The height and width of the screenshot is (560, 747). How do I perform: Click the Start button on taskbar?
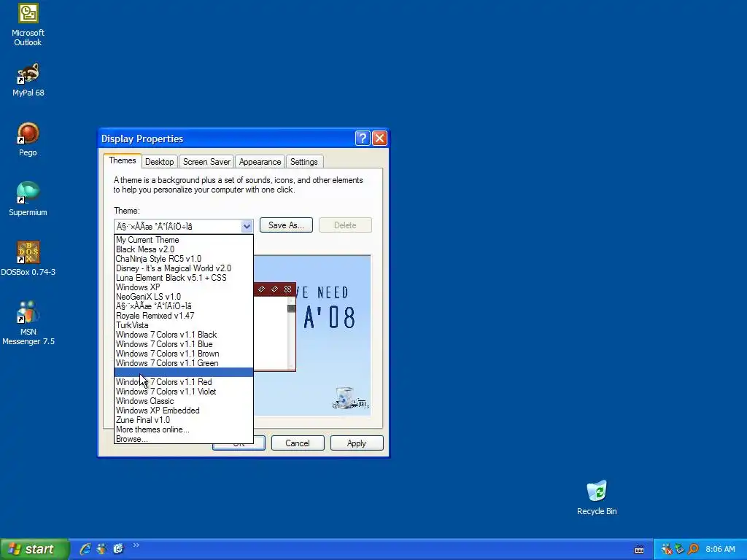(x=34, y=549)
